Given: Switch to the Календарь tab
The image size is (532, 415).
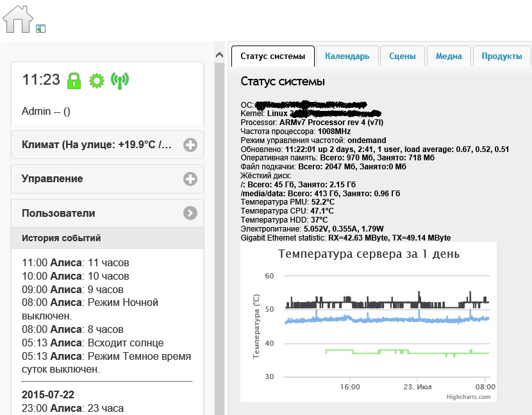Looking at the screenshot, I should coord(347,56).
